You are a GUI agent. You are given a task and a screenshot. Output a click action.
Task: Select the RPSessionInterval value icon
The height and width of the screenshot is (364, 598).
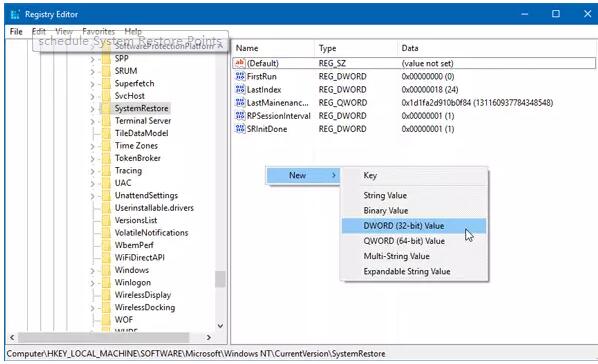pyautogui.click(x=240, y=116)
